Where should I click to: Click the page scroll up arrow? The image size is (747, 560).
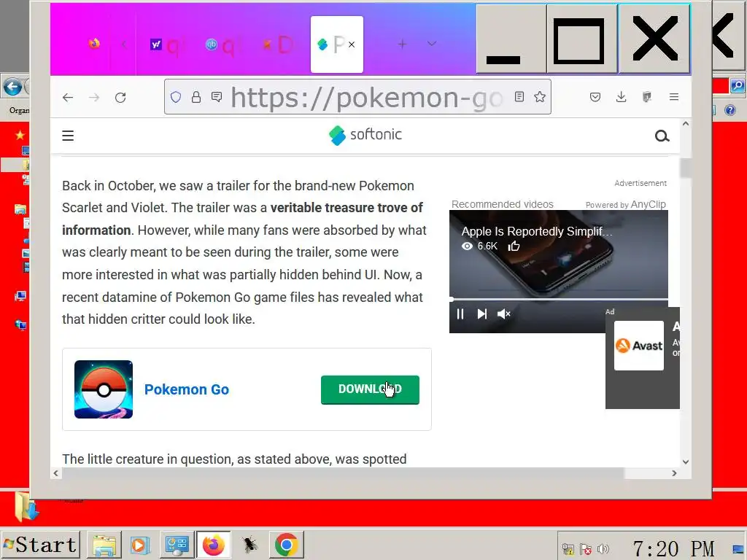click(x=686, y=124)
